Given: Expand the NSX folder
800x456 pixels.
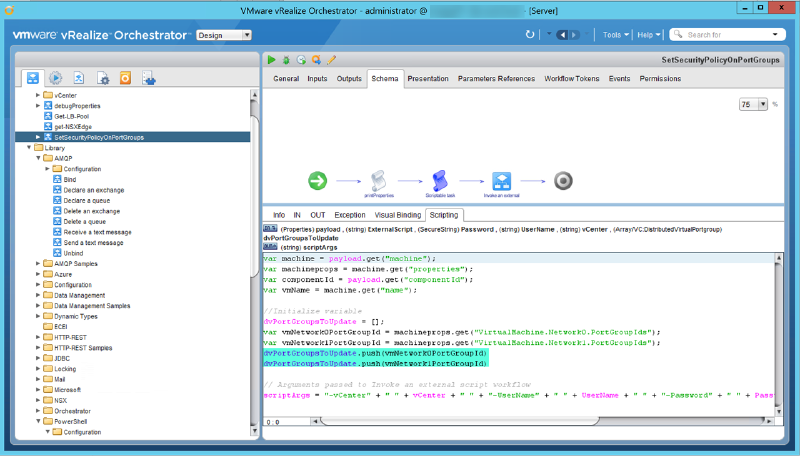Looking at the screenshot, I should pos(38,400).
